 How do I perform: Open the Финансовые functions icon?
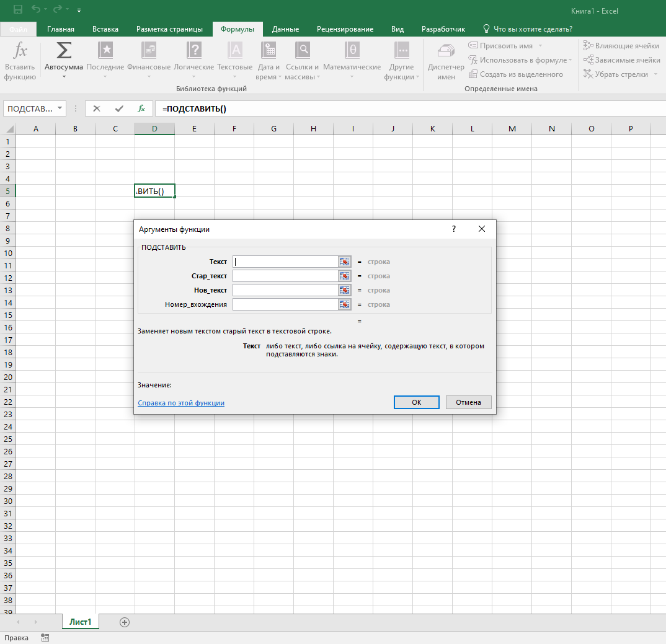point(149,51)
